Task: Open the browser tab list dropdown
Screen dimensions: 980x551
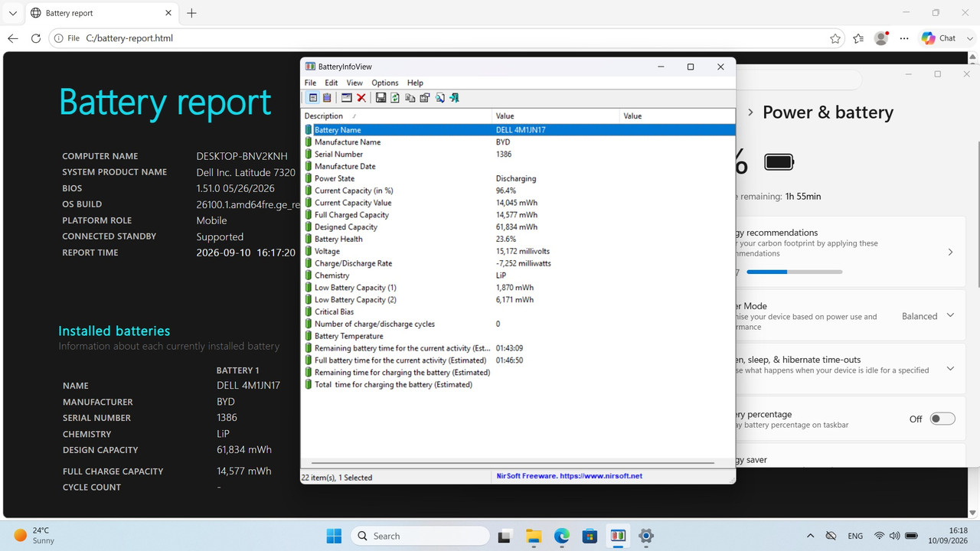Action: pyautogui.click(x=13, y=13)
